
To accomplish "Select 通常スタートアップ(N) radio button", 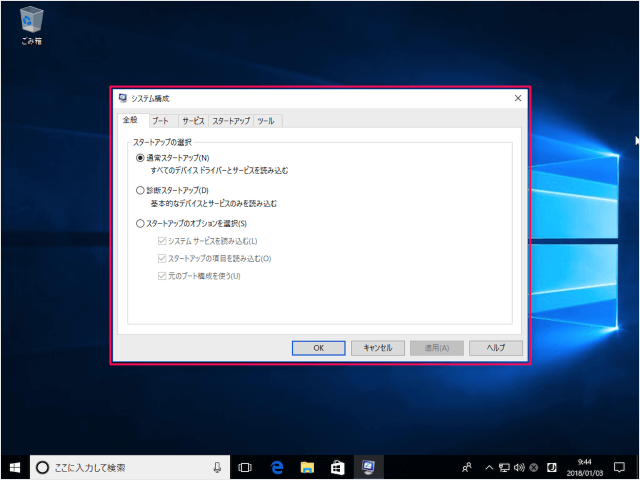I will (140, 158).
